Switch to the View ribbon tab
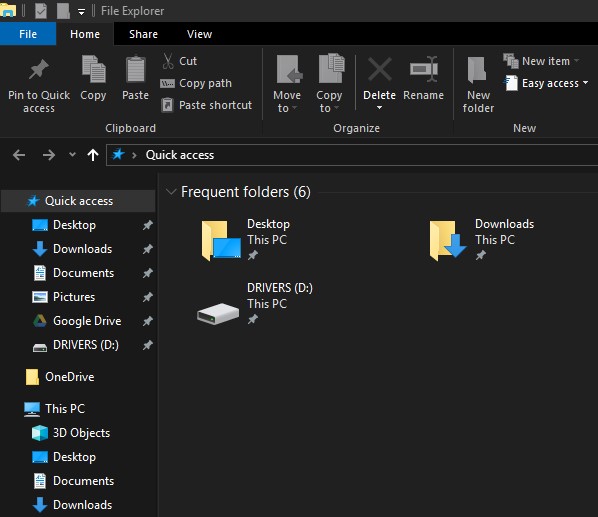 tap(199, 34)
